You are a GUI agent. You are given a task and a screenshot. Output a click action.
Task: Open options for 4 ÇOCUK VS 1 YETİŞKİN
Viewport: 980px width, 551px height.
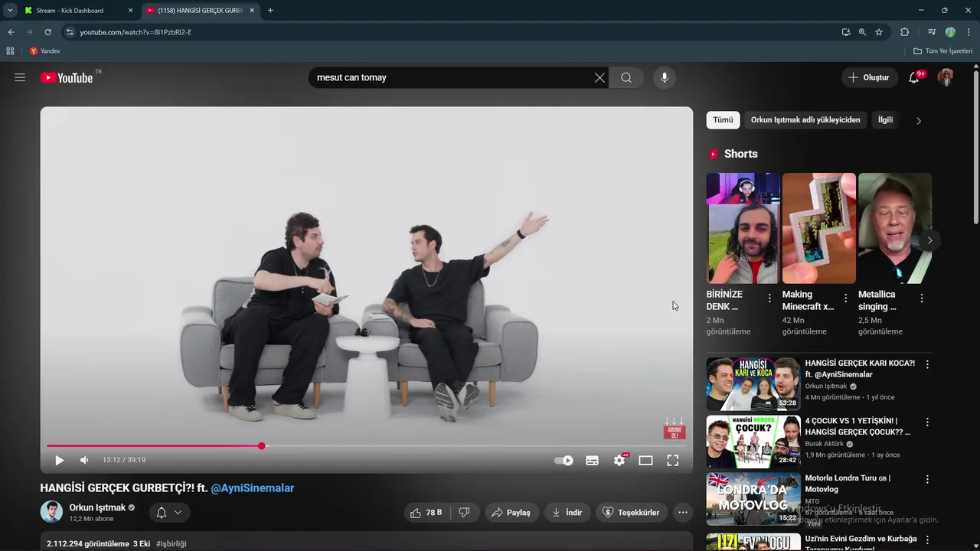click(927, 422)
